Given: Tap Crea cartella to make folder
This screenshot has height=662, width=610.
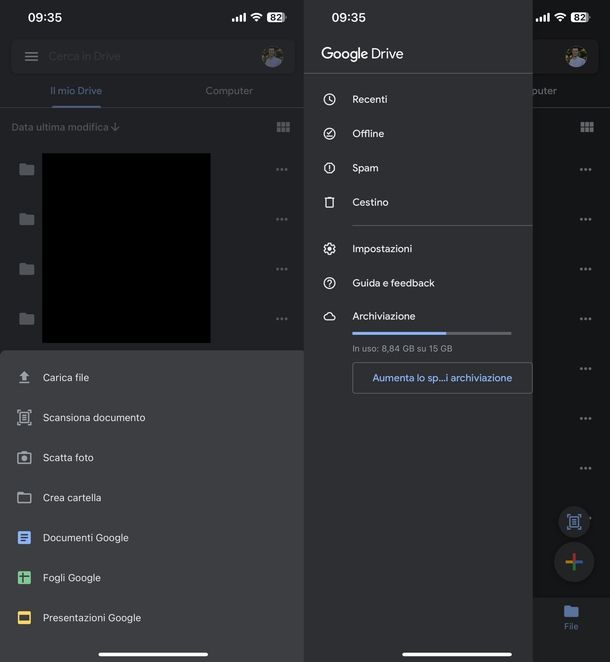Looking at the screenshot, I should click(x=71, y=498).
